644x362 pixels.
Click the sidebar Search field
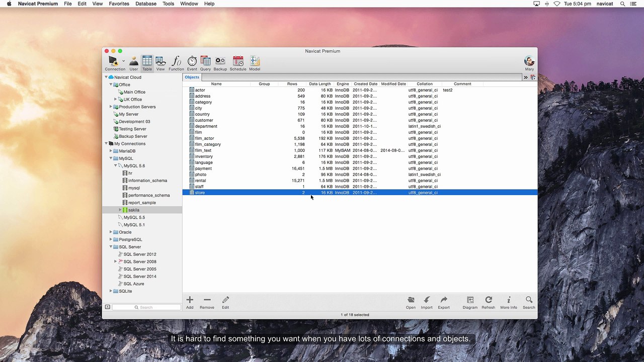click(146, 307)
